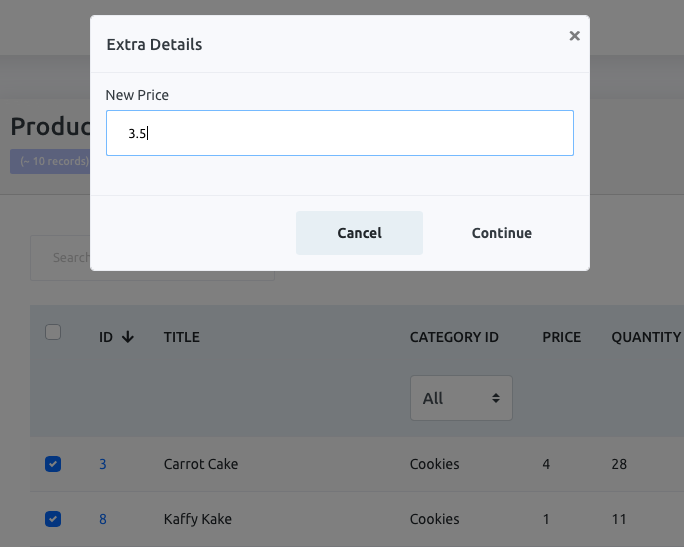Screen dimensions: 684x547
Task: Click the CATEGORY ID column header
Action: [x=454, y=337]
